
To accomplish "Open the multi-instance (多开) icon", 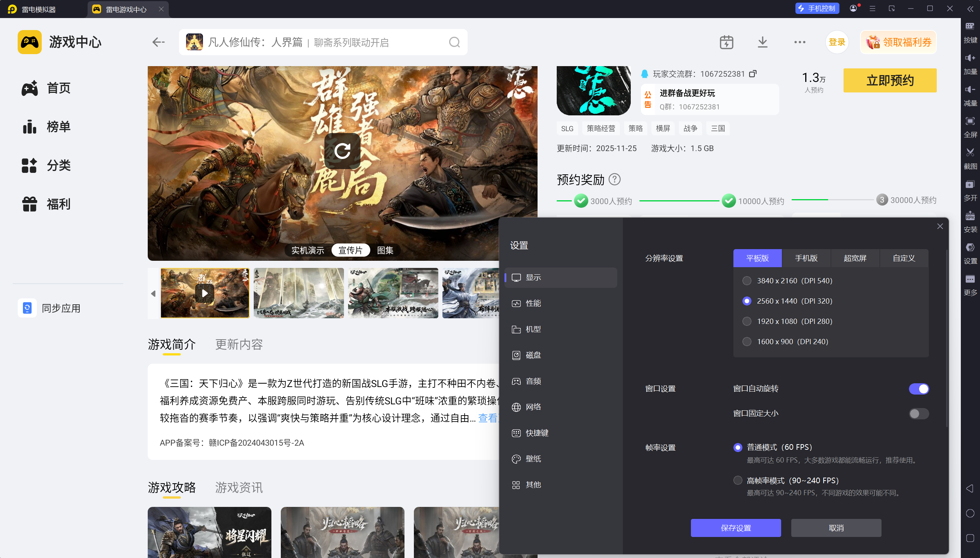I will pyautogui.click(x=969, y=185).
